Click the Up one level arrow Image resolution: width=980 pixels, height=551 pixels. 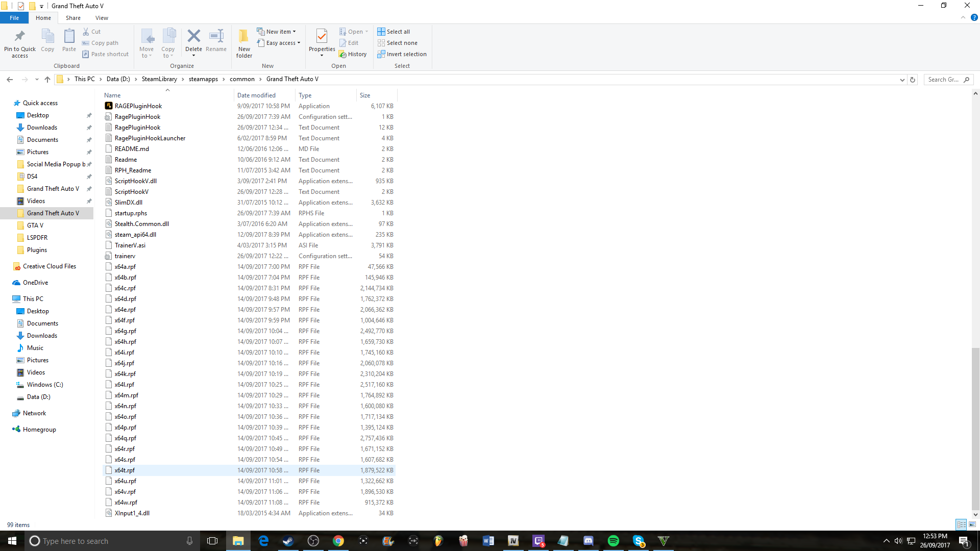pos(47,79)
